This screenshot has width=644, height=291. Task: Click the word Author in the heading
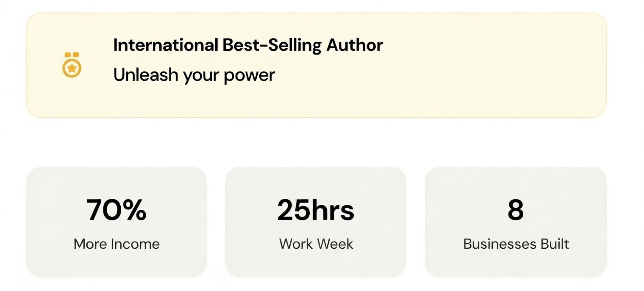coord(355,45)
